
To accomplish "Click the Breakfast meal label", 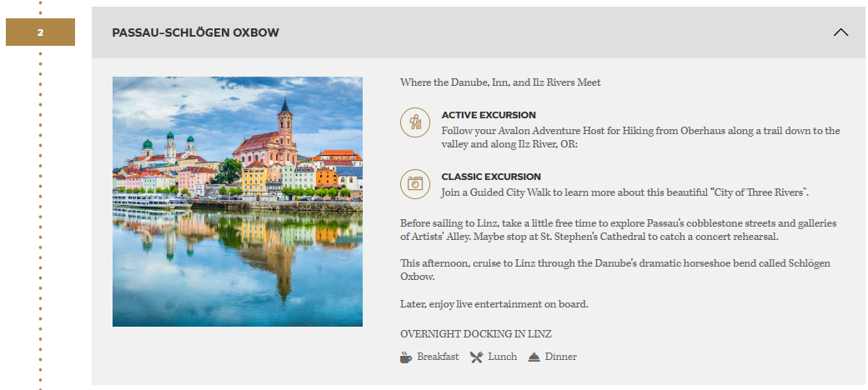I will tap(438, 357).
